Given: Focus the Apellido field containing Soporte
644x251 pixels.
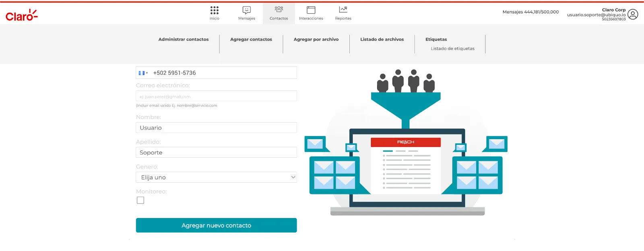Looking at the screenshot, I should coord(216,152).
